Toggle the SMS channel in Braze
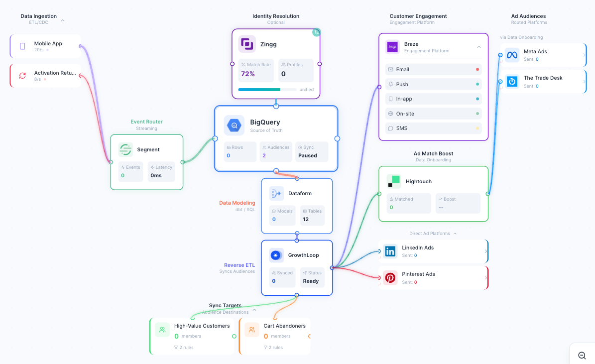 (433, 128)
